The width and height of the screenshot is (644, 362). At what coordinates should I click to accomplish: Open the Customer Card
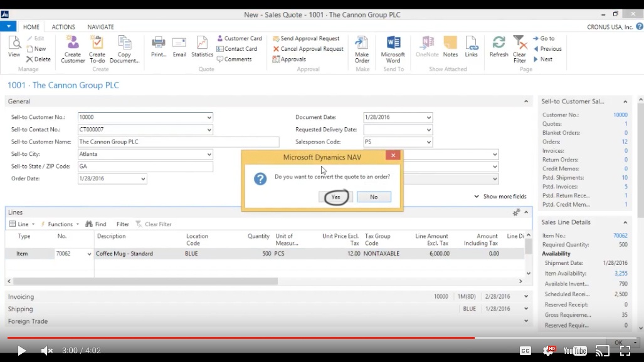click(x=239, y=38)
